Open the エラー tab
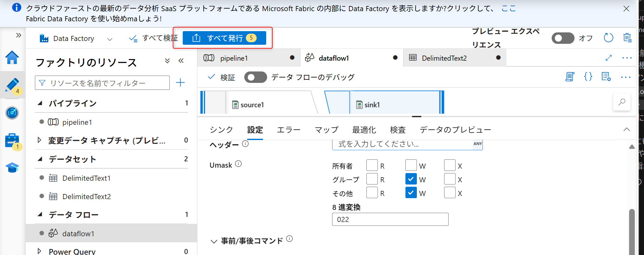Image resolution: width=644 pixels, height=255 pixels. [289, 130]
